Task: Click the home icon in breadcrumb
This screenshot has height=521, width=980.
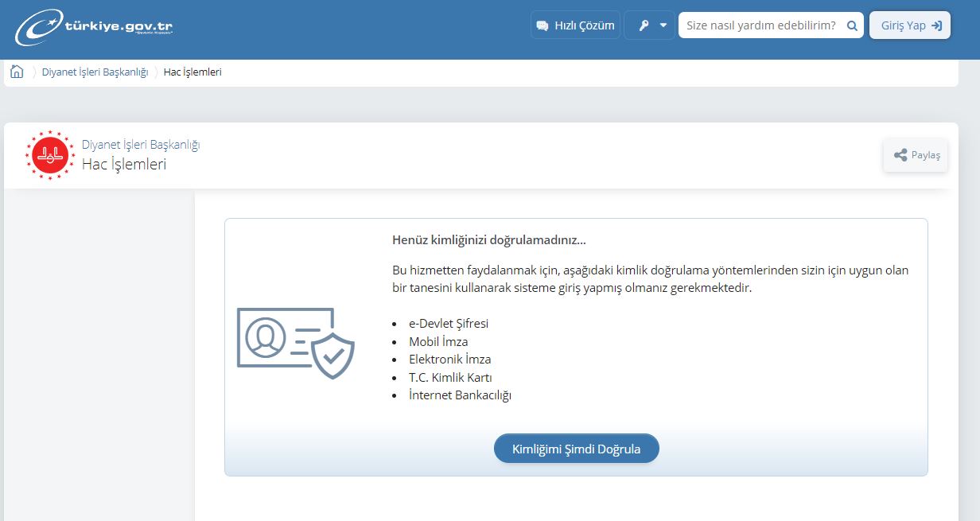Action: point(17,72)
